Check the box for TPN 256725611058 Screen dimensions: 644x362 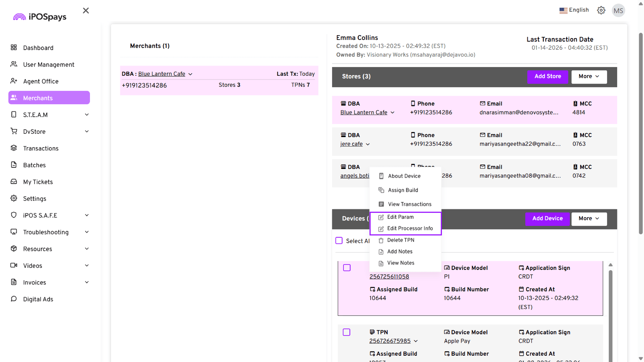pos(347,268)
